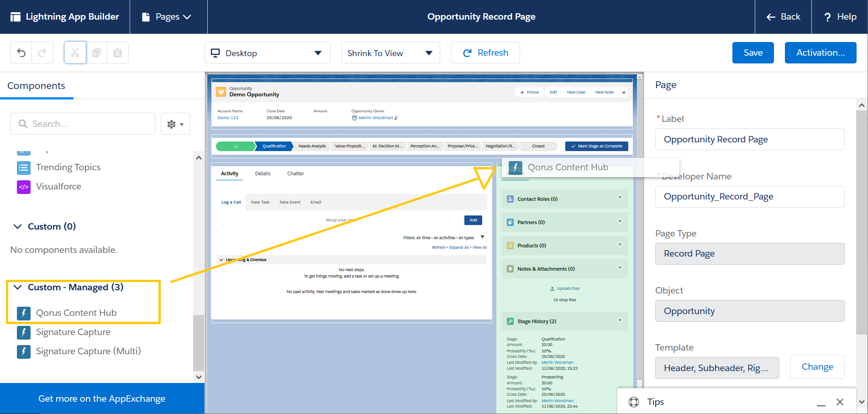Collapse the Custom - Managed section
868x414 pixels.
click(18, 287)
